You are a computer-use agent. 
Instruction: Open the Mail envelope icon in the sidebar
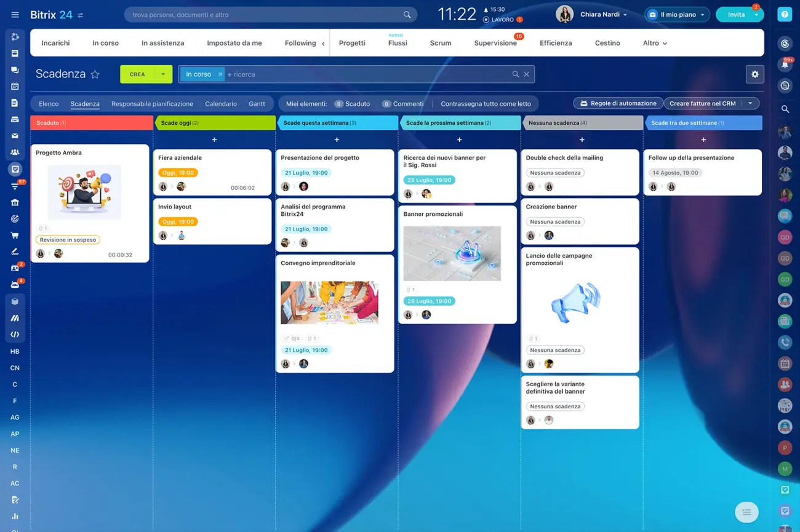point(15,135)
